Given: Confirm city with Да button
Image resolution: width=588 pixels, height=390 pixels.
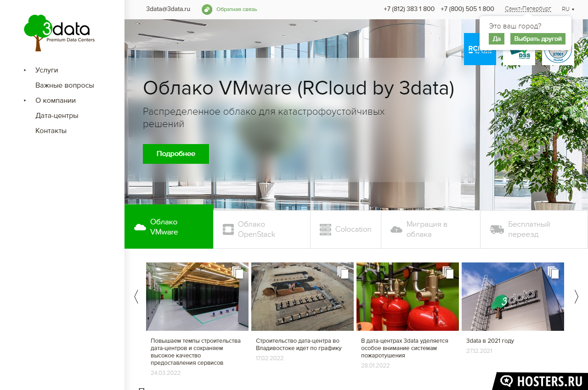Looking at the screenshot, I should click(497, 39).
